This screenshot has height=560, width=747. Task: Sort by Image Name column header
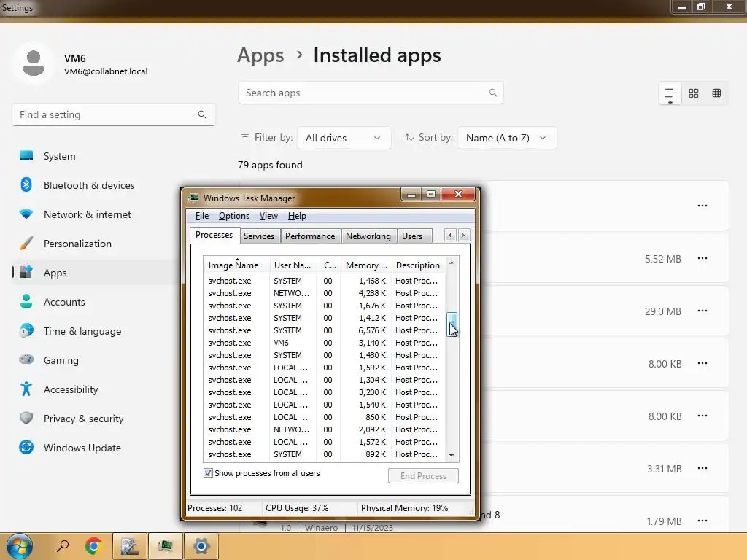coord(236,265)
